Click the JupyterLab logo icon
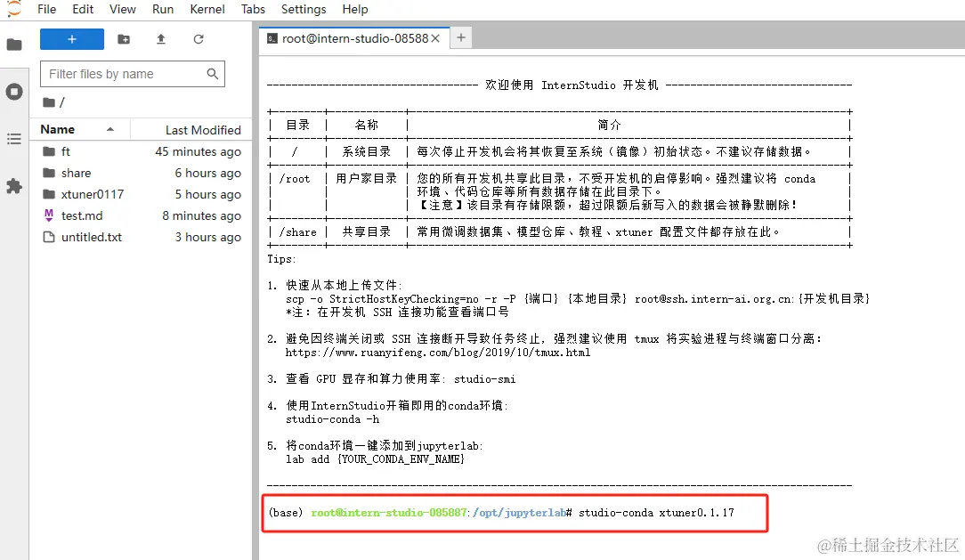Viewport: 965px width, 560px height. point(13,9)
